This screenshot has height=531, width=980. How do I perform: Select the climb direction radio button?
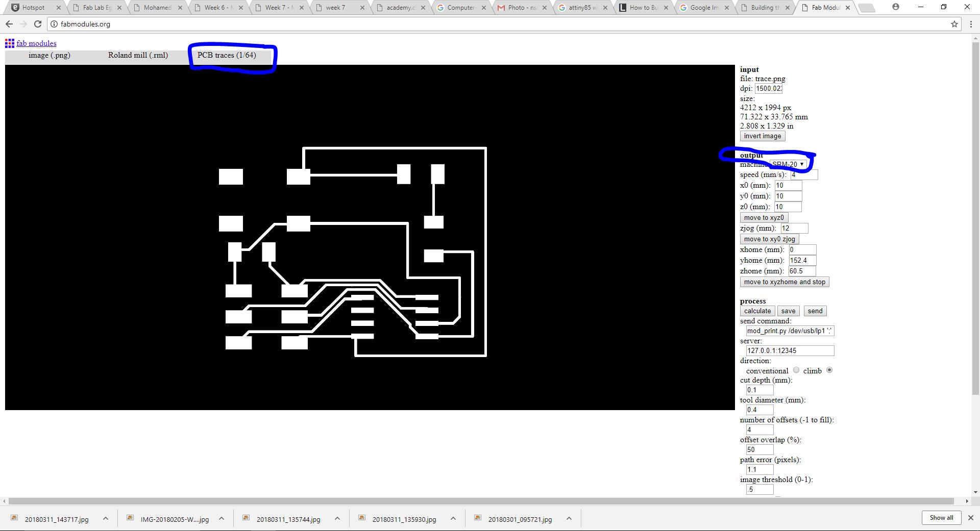pyautogui.click(x=829, y=370)
